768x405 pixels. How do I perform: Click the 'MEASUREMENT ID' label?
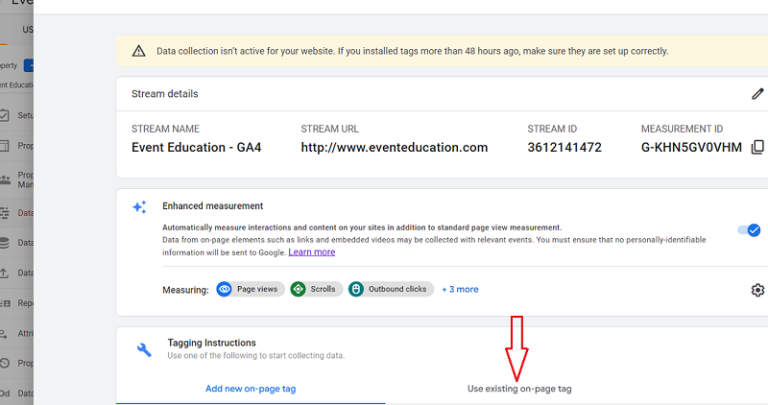point(682,129)
